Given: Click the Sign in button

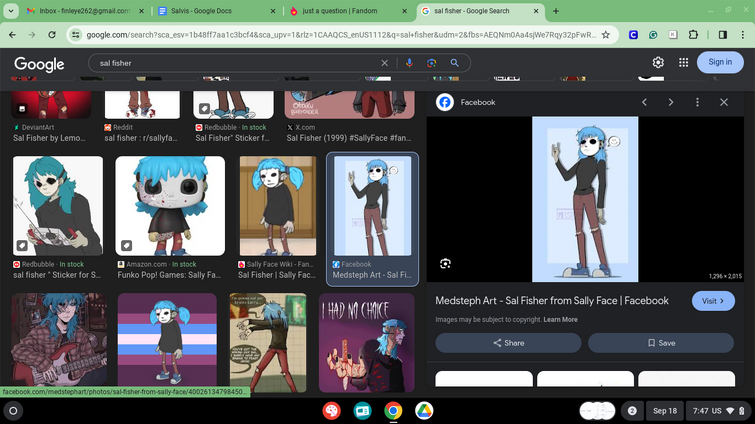Looking at the screenshot, I should [720, 62].
